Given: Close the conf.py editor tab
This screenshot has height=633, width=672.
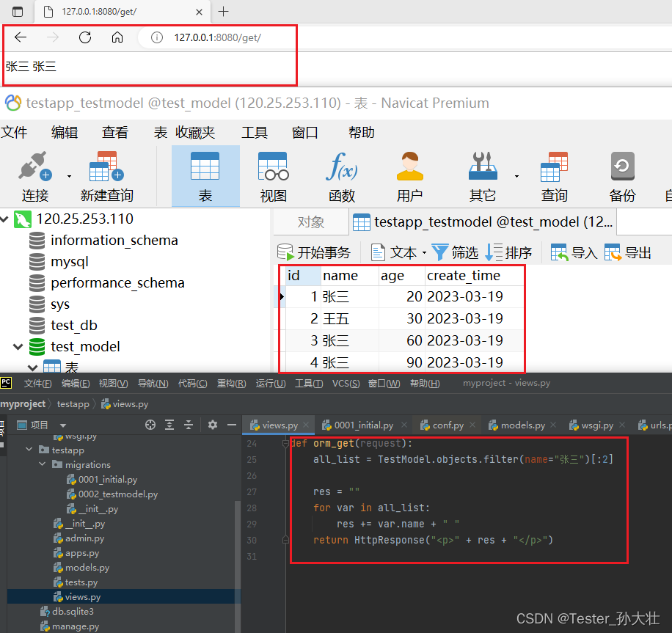Looking at the screenshot, I should [x=472, y=425].
